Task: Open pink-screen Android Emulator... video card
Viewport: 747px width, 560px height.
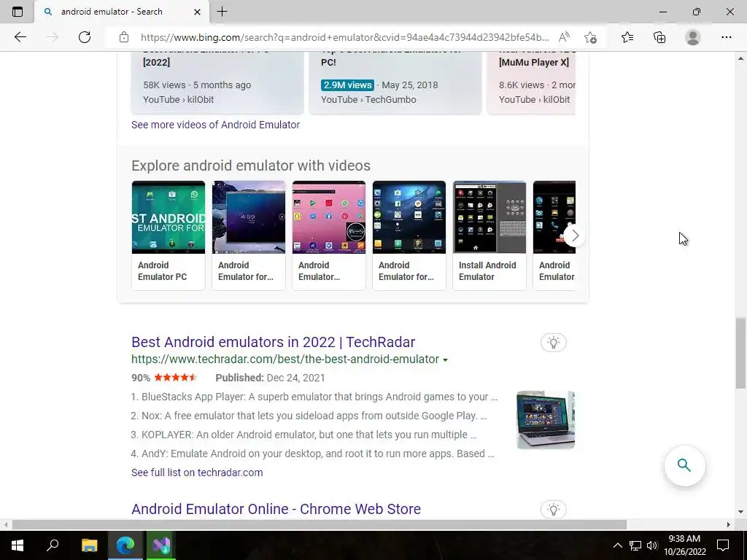Action: pyautogui.click(x=329, y=236)
